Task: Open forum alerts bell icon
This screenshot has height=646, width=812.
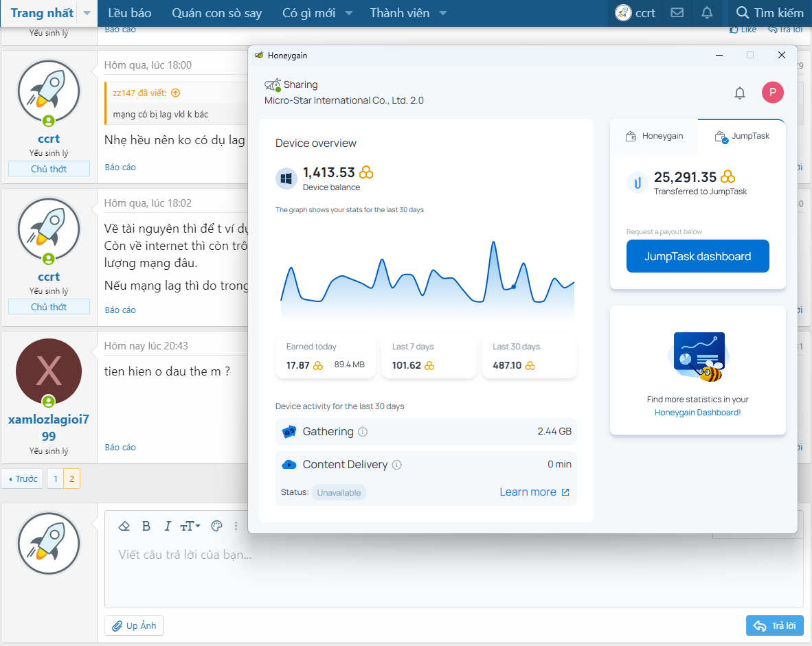Action: click(x=706, y=13)
